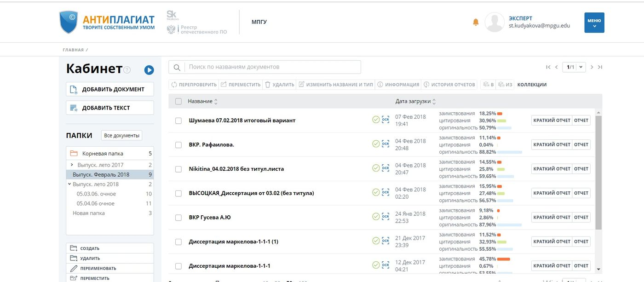The width and height of the screenshot is (644, 282).
Task: Click the help question mark next to Кабинет
Action: pos(127,70)
